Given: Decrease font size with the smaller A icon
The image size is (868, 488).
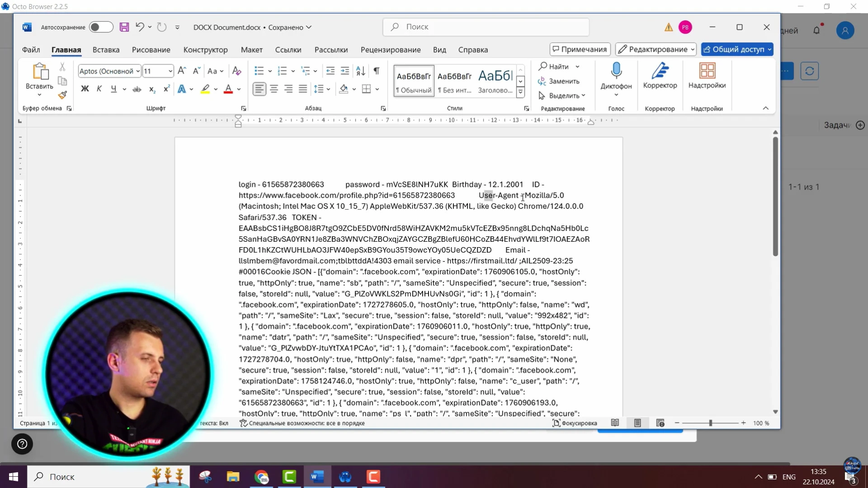Looking at the screenshot, I should 196,71.
